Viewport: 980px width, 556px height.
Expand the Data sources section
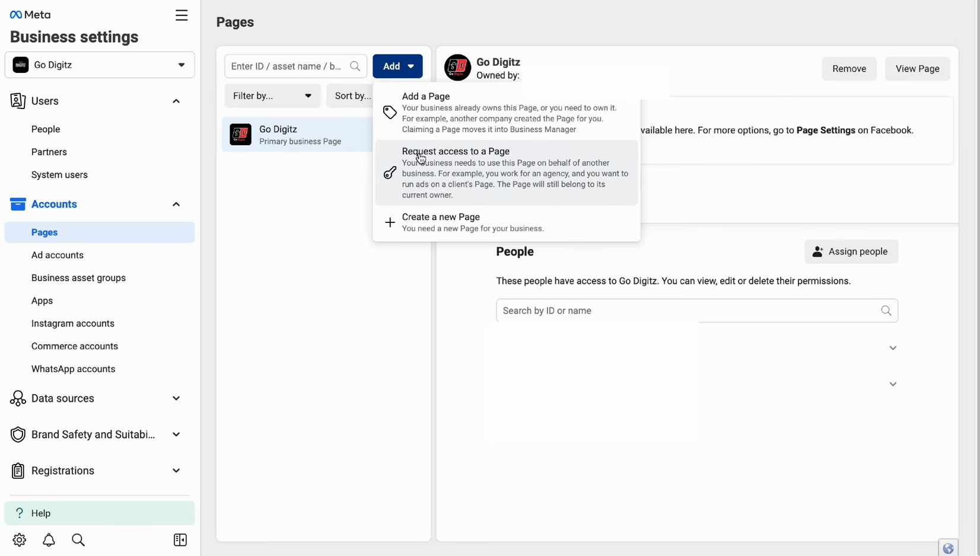[176, 398]
